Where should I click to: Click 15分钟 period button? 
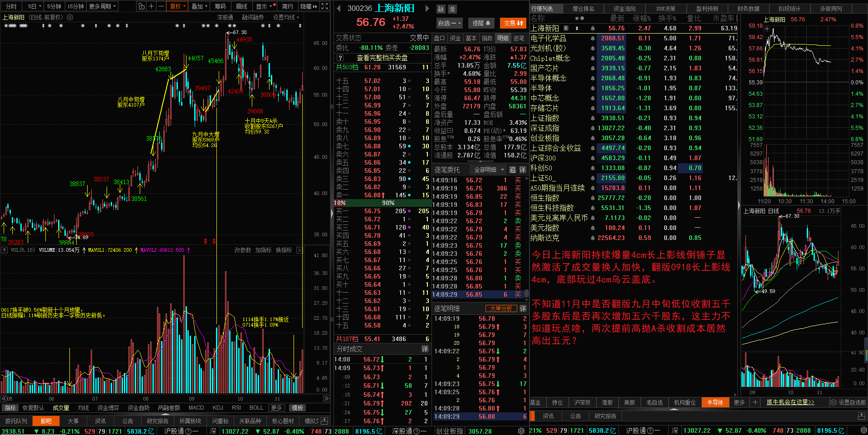click(75, 6)
